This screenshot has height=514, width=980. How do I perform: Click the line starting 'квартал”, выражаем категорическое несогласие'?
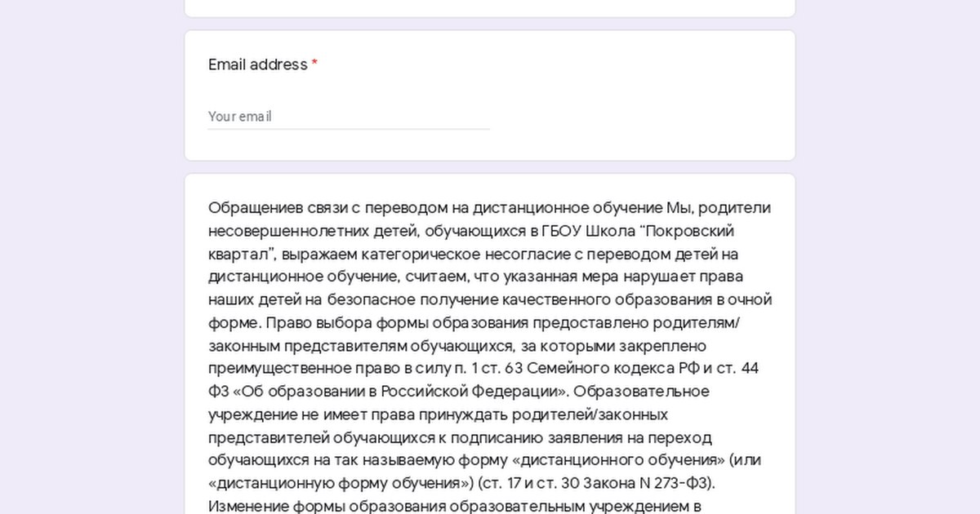click(x=473, y=254)
